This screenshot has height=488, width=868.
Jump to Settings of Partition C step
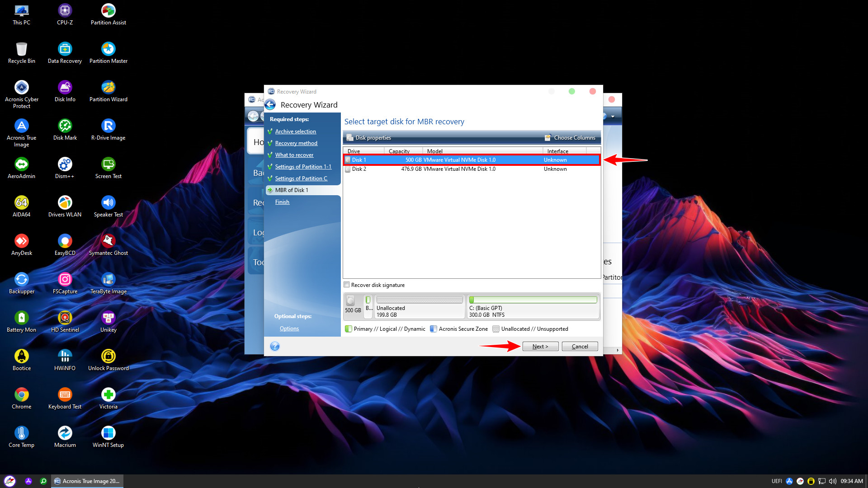pyautogui.click(x=301, y=178)
